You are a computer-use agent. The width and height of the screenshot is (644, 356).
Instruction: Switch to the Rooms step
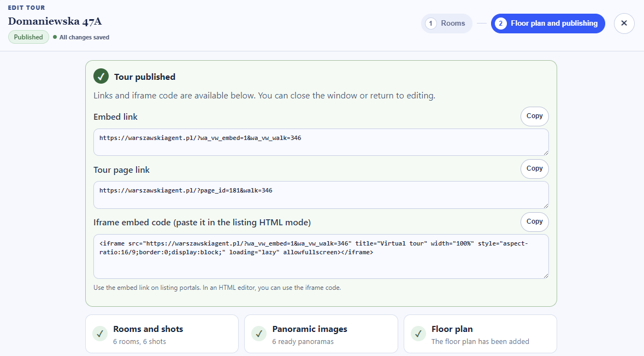coord(446,24)
